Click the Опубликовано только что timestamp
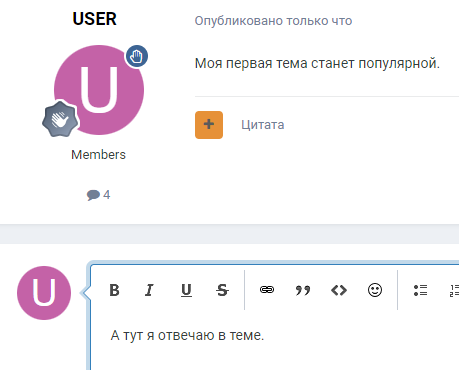 tap(273, 21)
